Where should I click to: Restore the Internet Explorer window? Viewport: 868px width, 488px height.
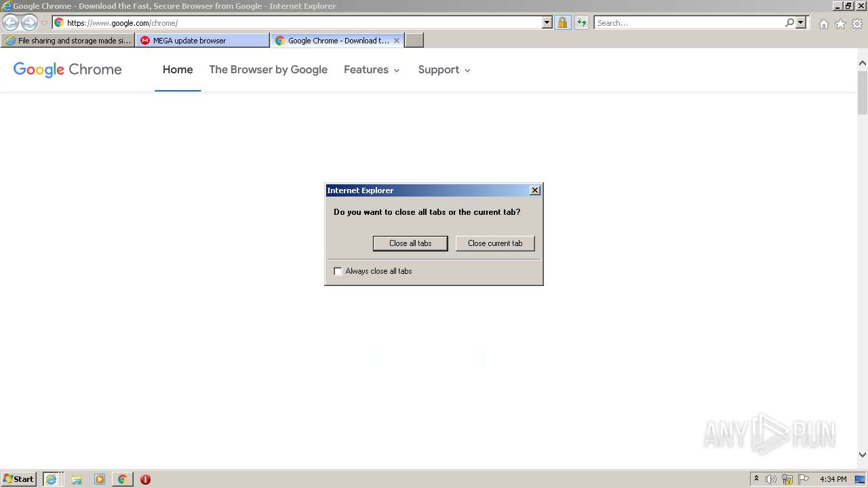click(x=848, y=5)
